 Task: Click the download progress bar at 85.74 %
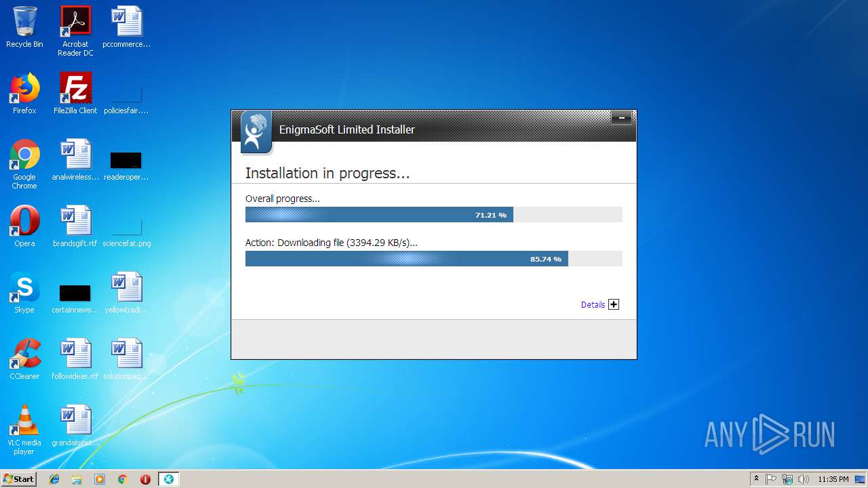(433, 259)
